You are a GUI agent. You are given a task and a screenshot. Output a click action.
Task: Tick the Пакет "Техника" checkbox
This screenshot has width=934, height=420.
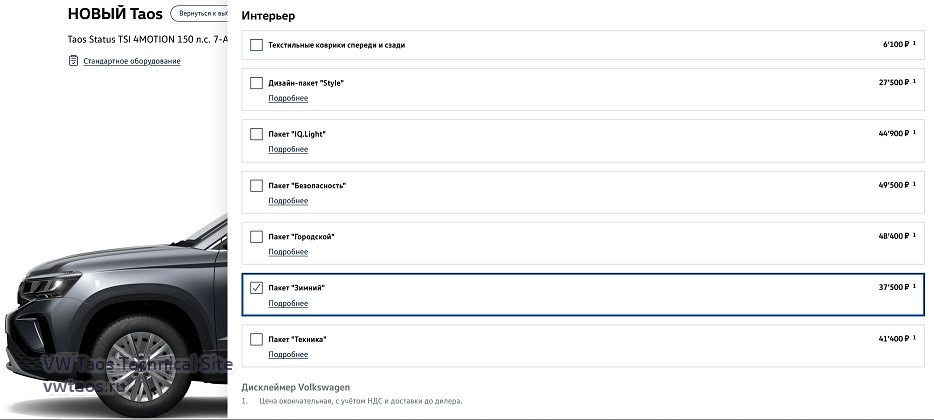click(257, 339)
